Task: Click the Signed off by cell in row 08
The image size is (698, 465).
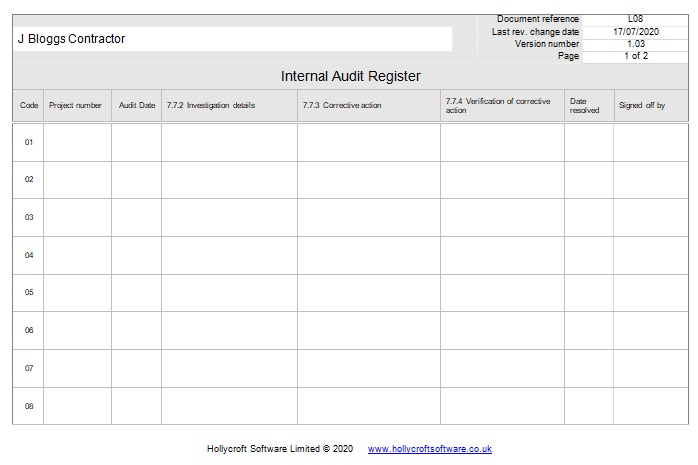Action: point(650,406)
